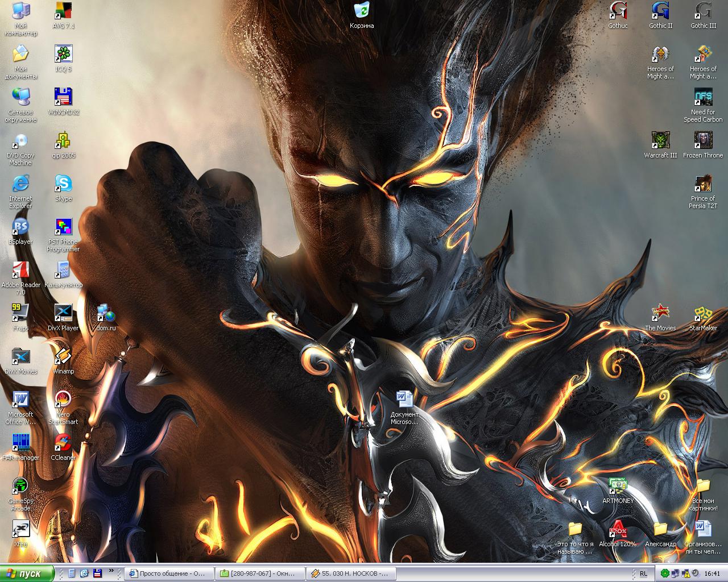Launch Warcraft III shortcut
This screenshot has width=728, height=582.
click(x=660, y=145)
